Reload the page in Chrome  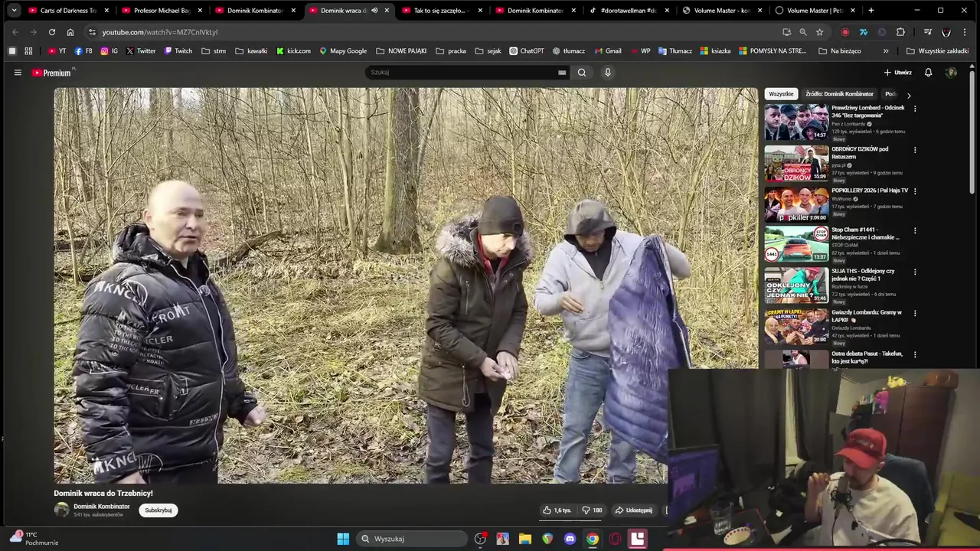52,32
